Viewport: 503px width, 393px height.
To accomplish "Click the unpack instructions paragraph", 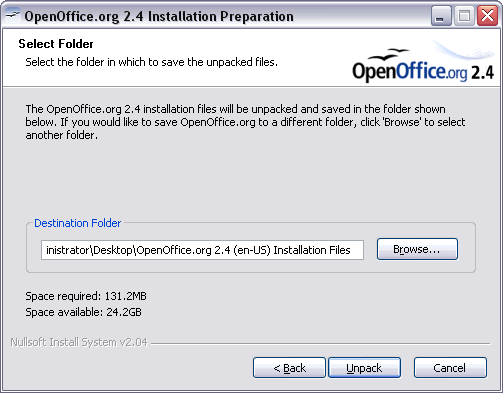I will click(x=245, y=122).
